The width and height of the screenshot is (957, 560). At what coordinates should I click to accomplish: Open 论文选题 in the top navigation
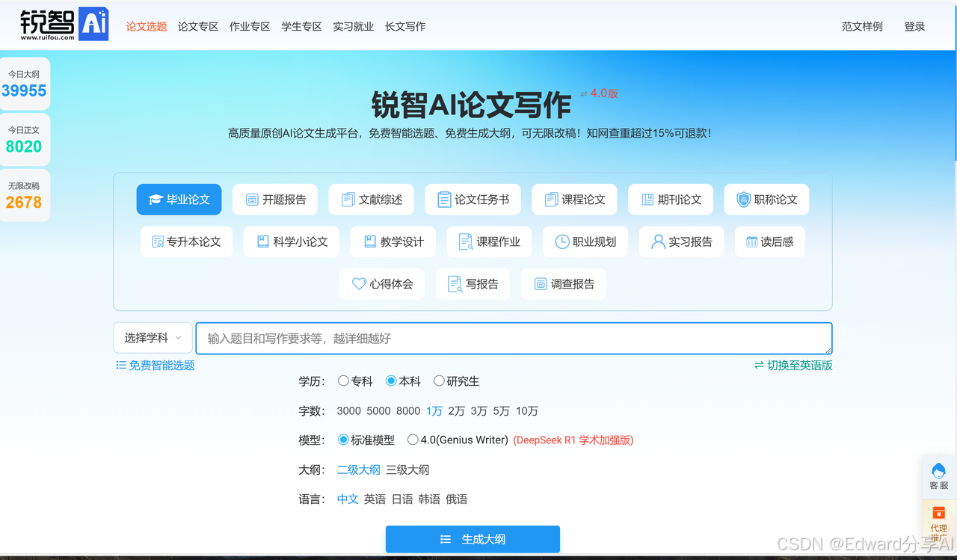point(147,26)
